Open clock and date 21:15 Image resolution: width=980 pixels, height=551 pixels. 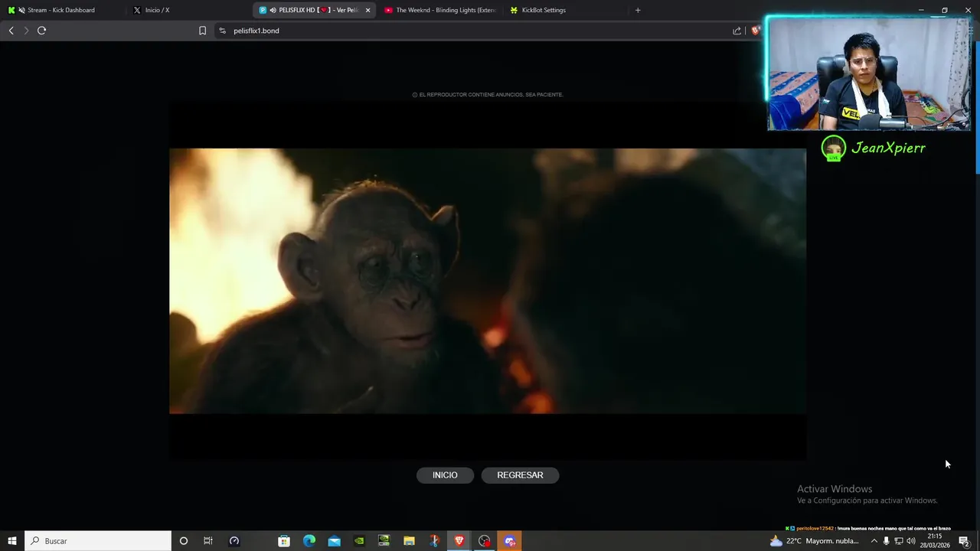935,540
